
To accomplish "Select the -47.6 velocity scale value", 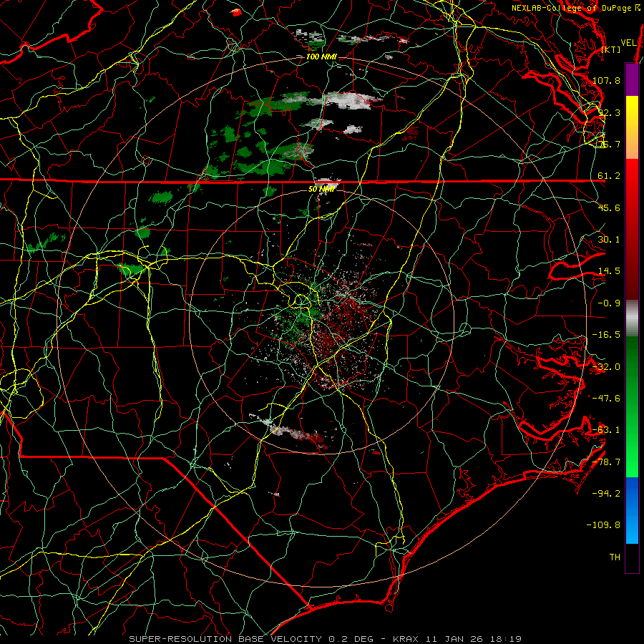I will pos(606,399).
